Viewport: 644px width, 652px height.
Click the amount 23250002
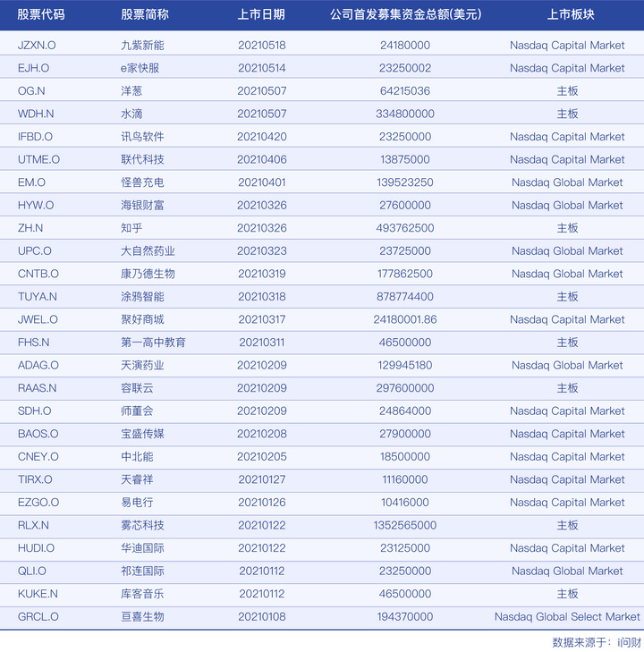point(405,68)
